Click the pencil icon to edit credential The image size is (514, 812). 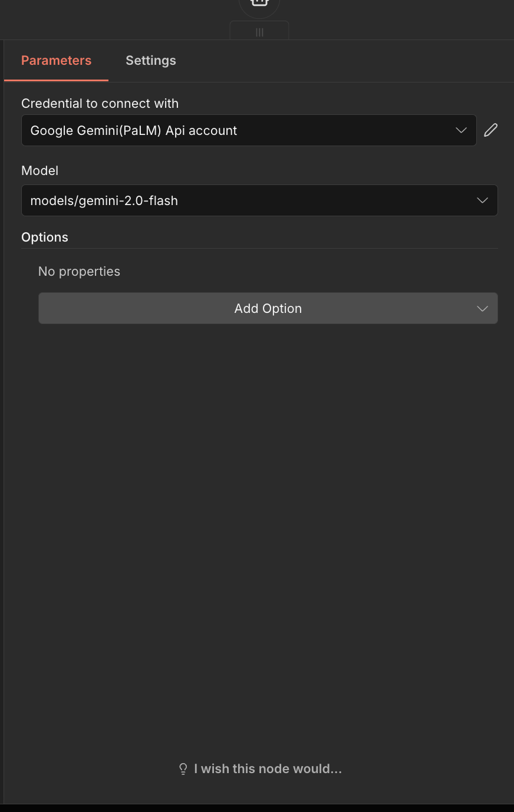point(490,130)
